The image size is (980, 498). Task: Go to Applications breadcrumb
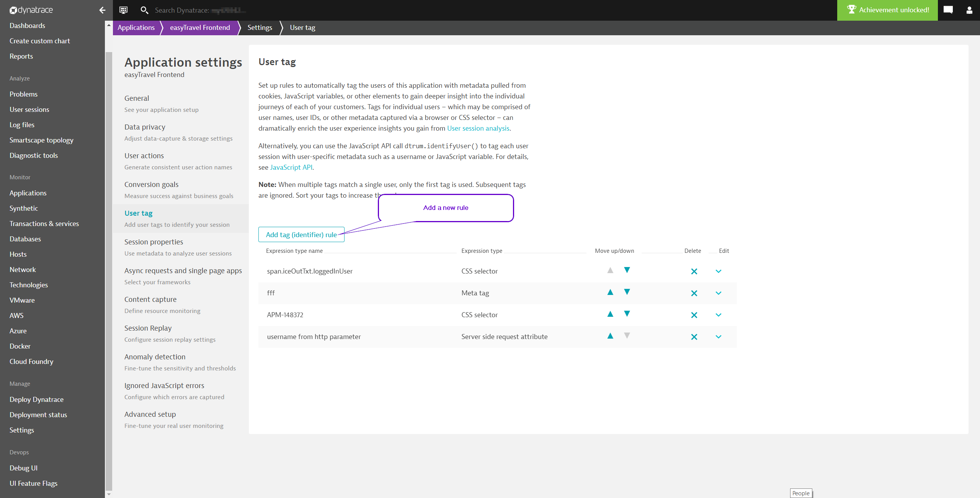tap(136, 28)
